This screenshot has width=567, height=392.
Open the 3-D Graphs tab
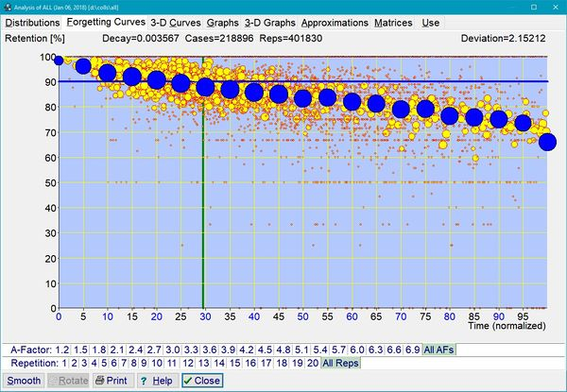[270, 23]
